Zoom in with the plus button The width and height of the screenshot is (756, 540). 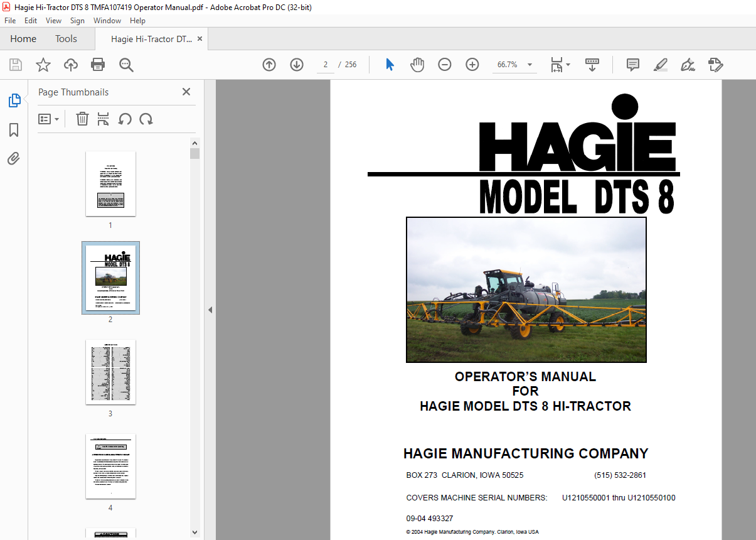(x=472, y=65)
